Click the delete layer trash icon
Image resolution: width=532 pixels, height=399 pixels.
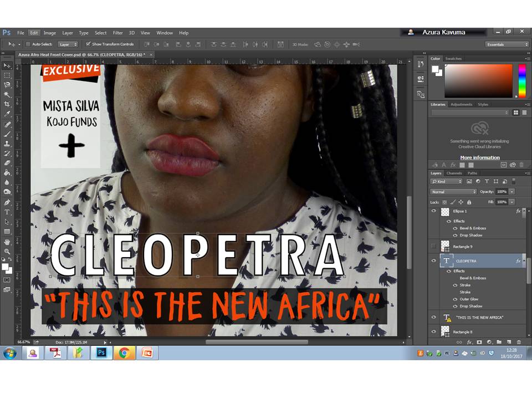coord(519,342)
